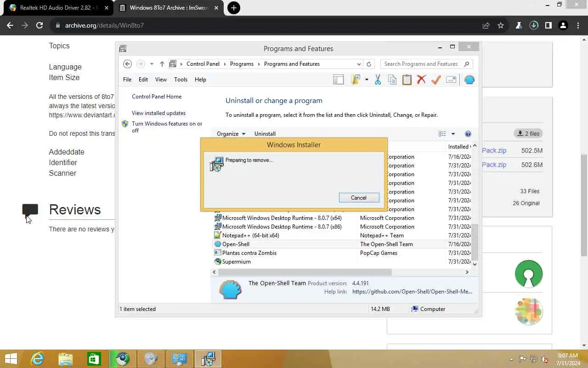Click the Uninstall command
The image size is (588, 368).
[265, 134]
